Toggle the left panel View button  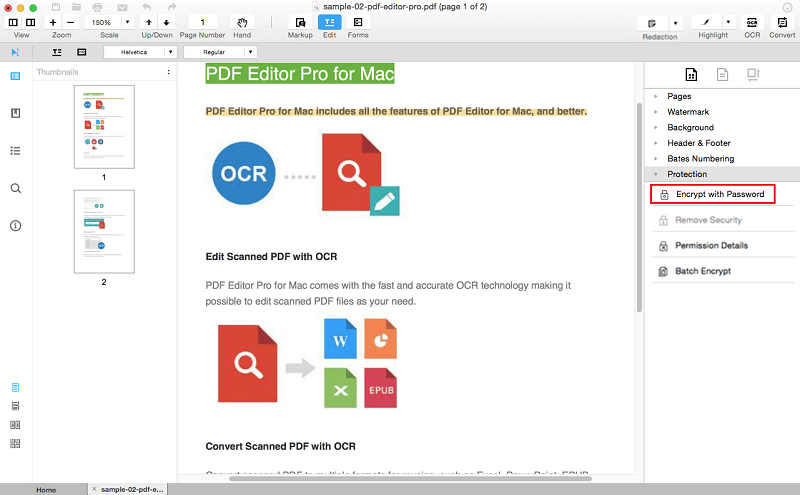(13, 22)
